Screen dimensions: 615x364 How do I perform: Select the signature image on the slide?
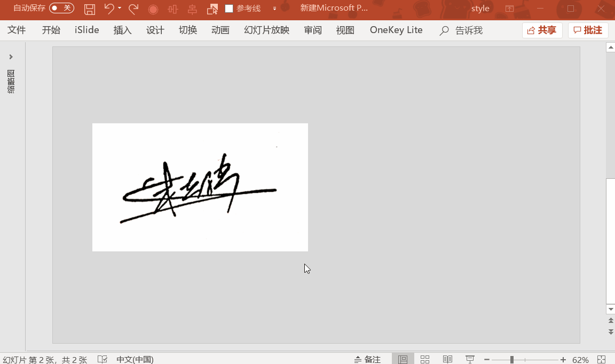(x=200, y=187)
